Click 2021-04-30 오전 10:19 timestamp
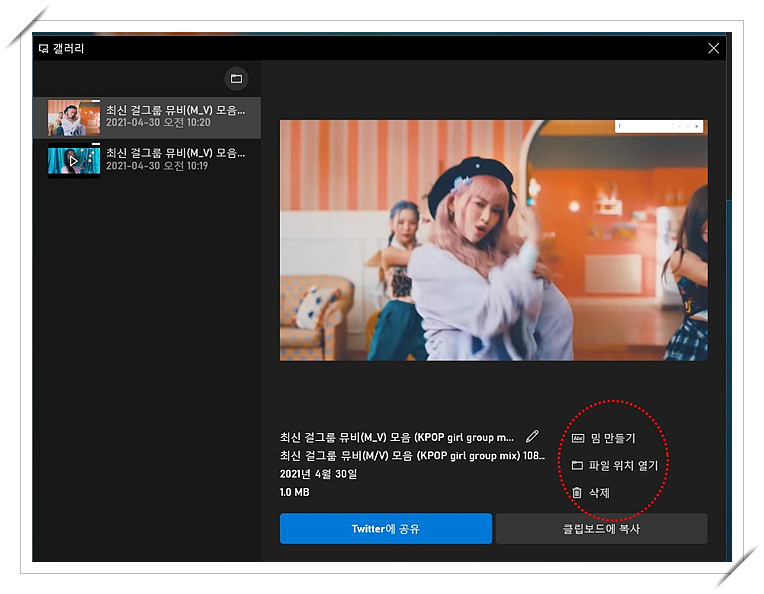The height and width of the screenshot is (594, 764). click(157, 166)
